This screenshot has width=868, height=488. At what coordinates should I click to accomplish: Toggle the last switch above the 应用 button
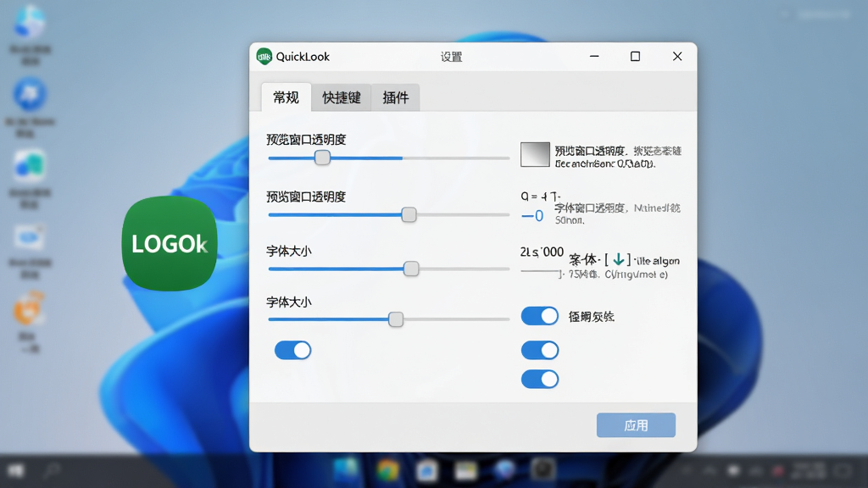coord(540,379)
